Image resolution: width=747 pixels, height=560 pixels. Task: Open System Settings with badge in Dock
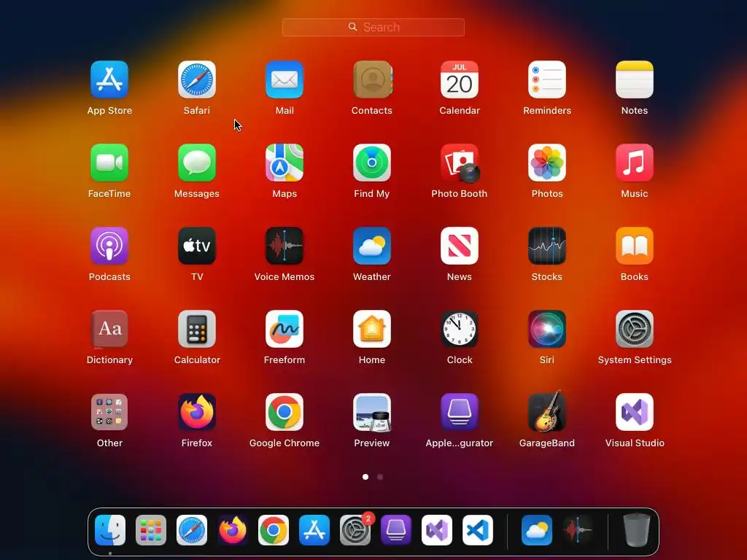pyautogui.click(x=355, y=530)
